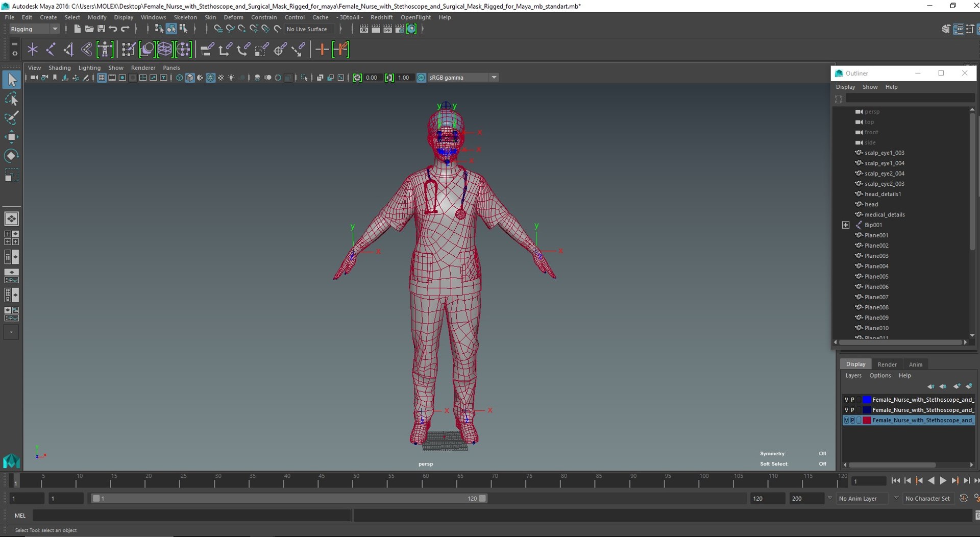Open the HumanIK character shelf icon
This screenshot has width=980, height=537.
[105, 50]
